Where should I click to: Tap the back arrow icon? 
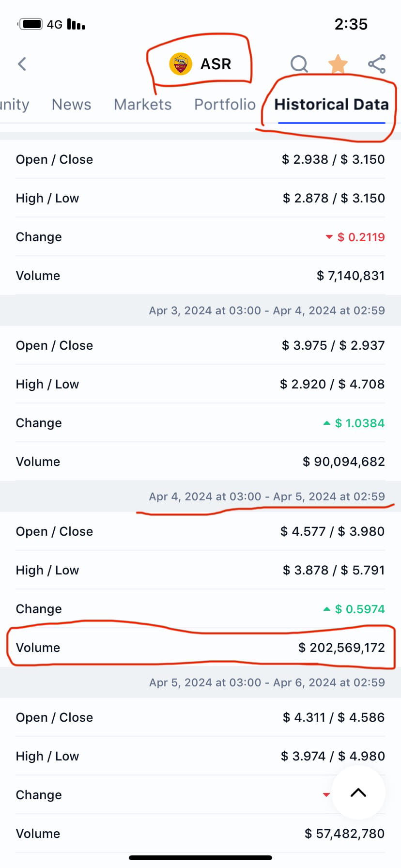coord(22,64)
